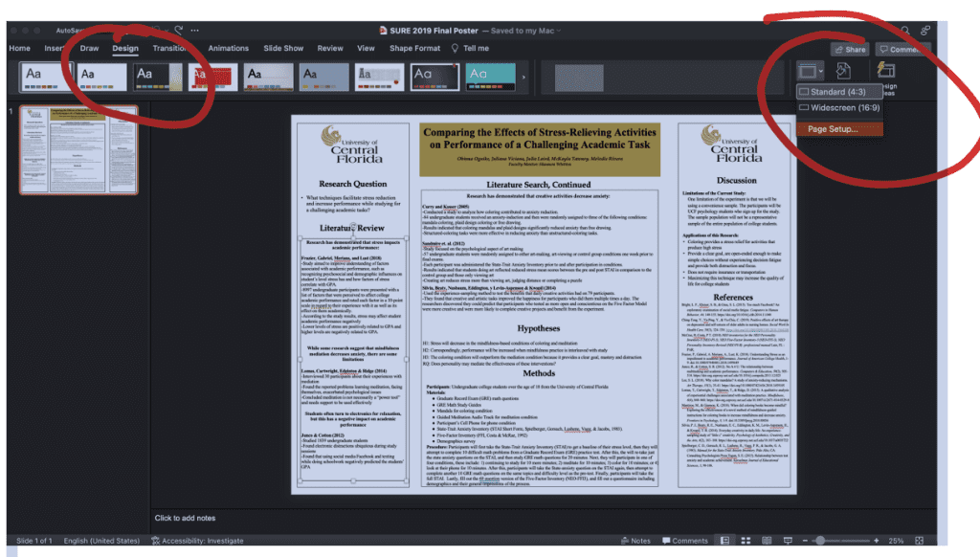Change the English (United States) language setting
980x557 pixels.
point(101,541)
